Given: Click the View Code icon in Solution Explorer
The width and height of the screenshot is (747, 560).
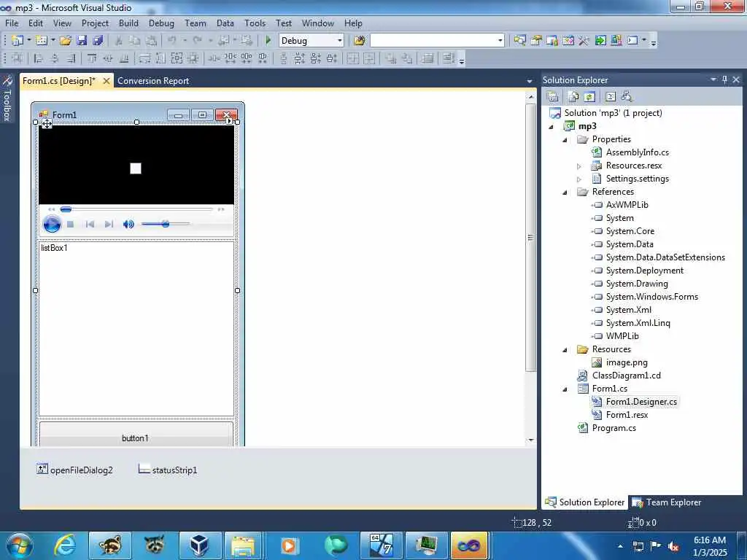Looking at the screenshot, I should [x=611, y=97].
